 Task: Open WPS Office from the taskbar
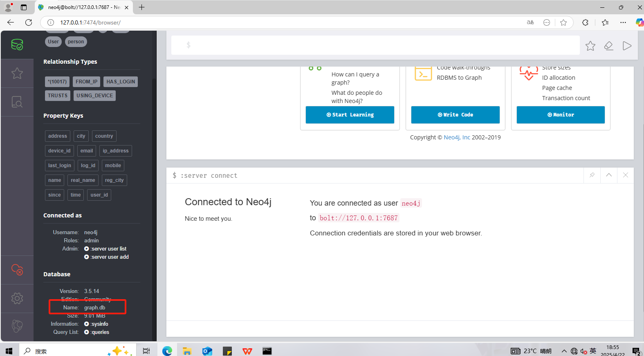[x=247, y=351]
